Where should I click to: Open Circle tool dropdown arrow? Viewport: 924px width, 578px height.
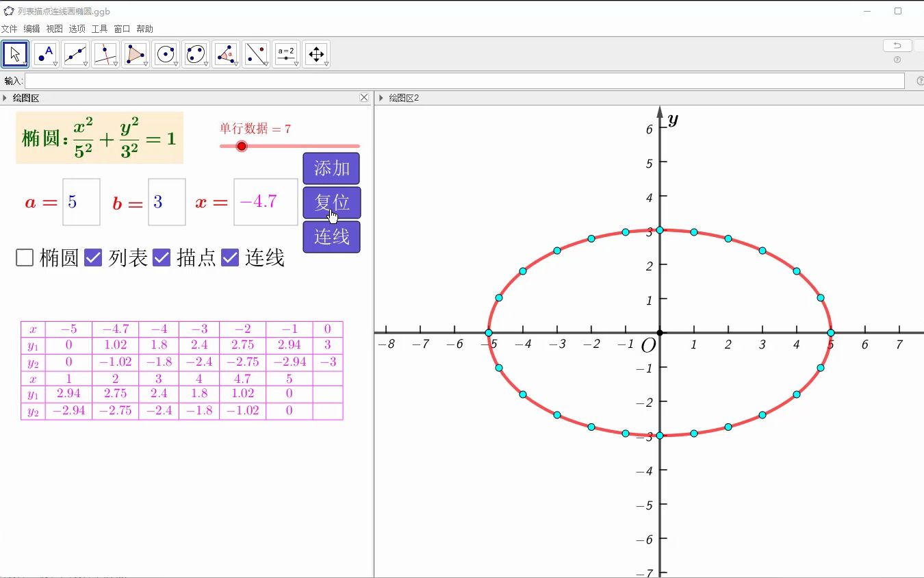pyautogui.click(x=176, y=64)
